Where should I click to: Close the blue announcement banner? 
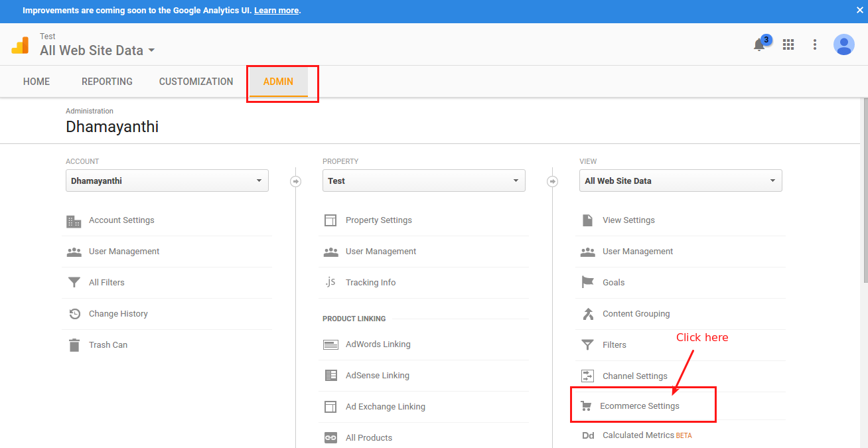point(859,11)
